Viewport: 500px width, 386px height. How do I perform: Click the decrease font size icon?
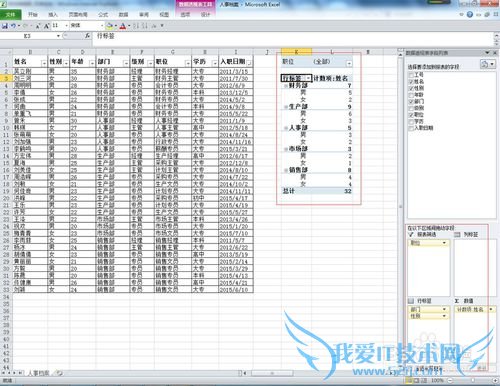coord(38,26)
